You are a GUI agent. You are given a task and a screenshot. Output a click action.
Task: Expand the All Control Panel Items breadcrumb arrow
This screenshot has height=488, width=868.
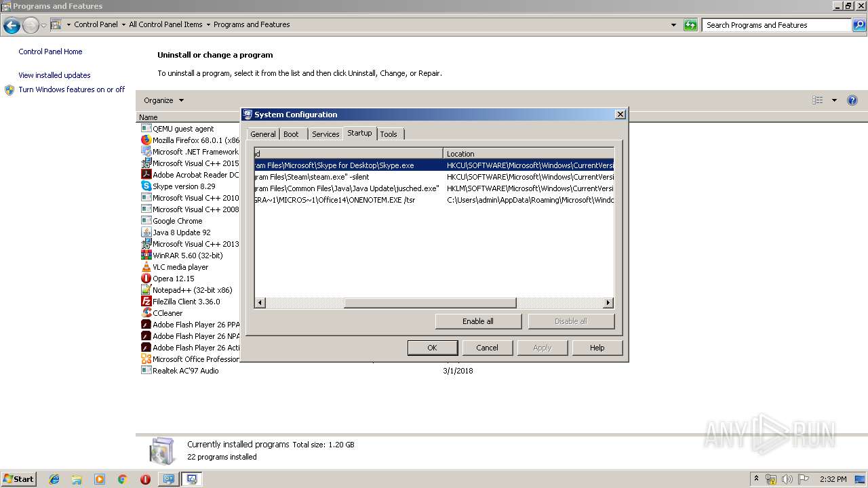tap(208, 24)
